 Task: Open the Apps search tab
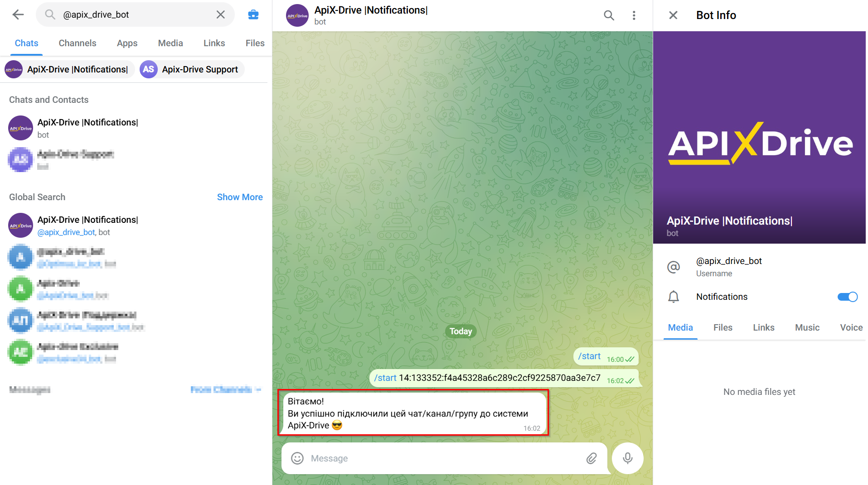(x=127, y=43)
